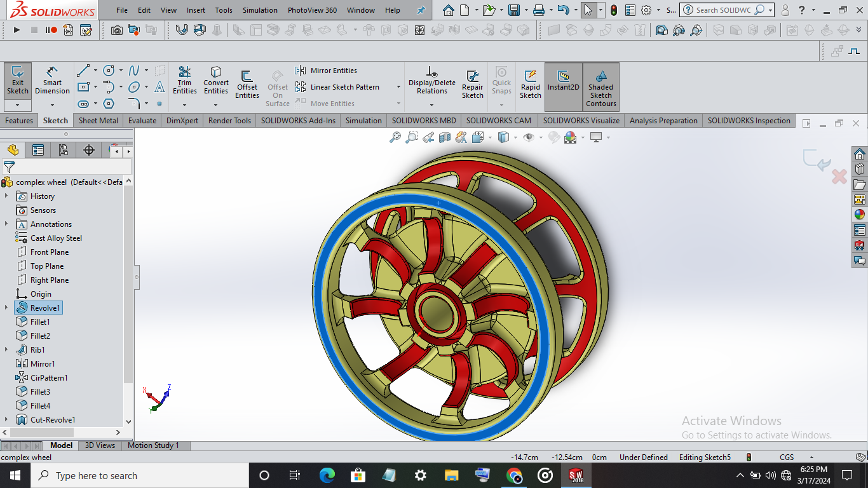Screen dimensions: 868x488
Task: Select the Trim Entities tool
Action: point(184,81)
